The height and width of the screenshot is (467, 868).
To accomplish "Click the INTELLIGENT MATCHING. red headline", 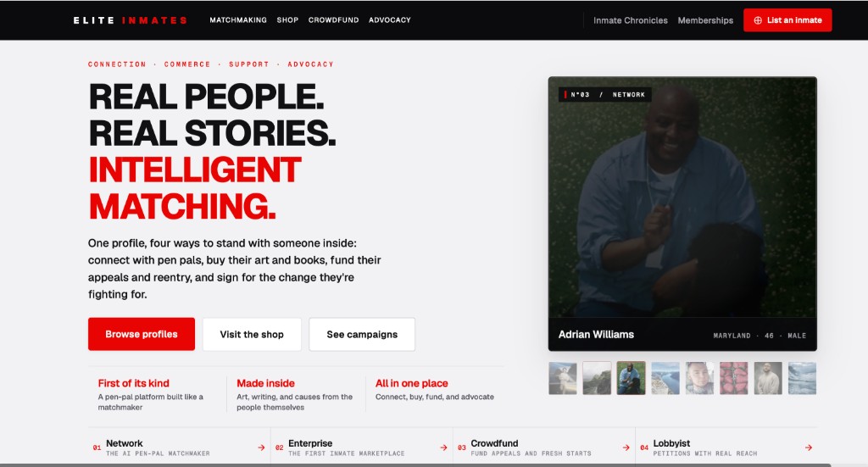I will [195, 188].
